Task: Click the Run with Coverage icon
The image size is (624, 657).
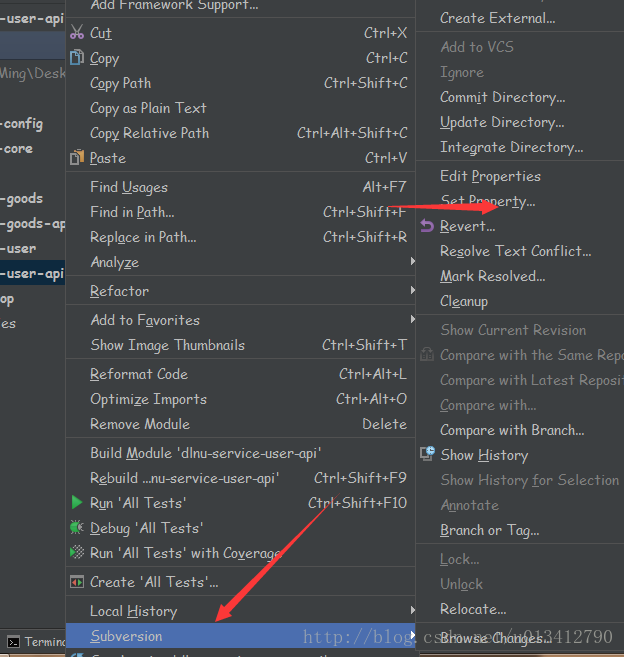Action: pos(77,552)
